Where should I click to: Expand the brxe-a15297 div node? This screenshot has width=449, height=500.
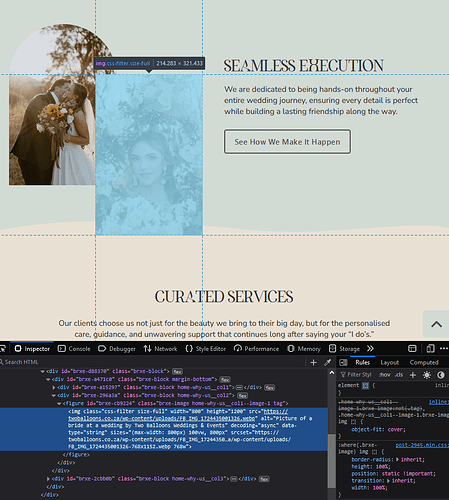click(x=54, y=387)
